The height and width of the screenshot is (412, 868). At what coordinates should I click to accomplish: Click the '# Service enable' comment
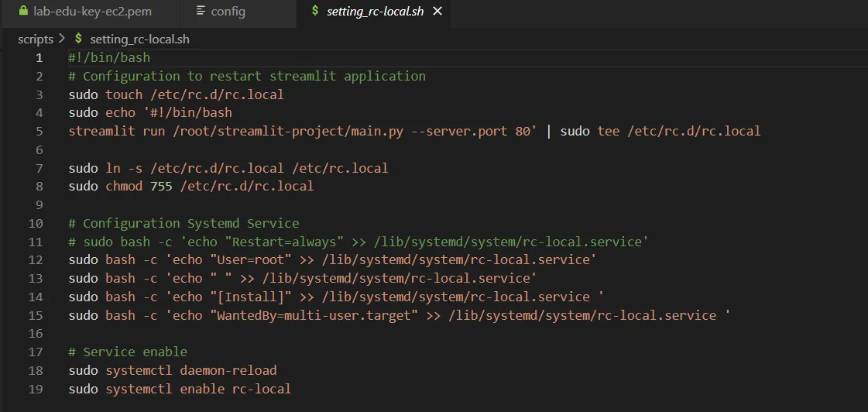coord(128,352)
